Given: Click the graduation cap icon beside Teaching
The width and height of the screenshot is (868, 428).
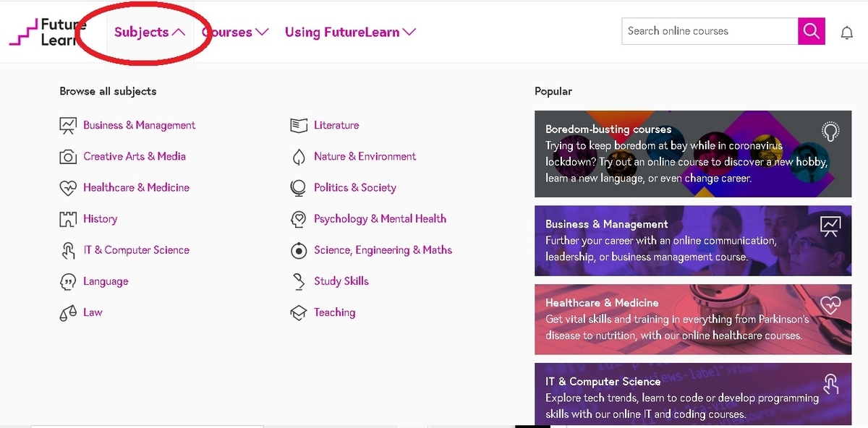Looking at the screenshot, I should (x=298, y=313).
